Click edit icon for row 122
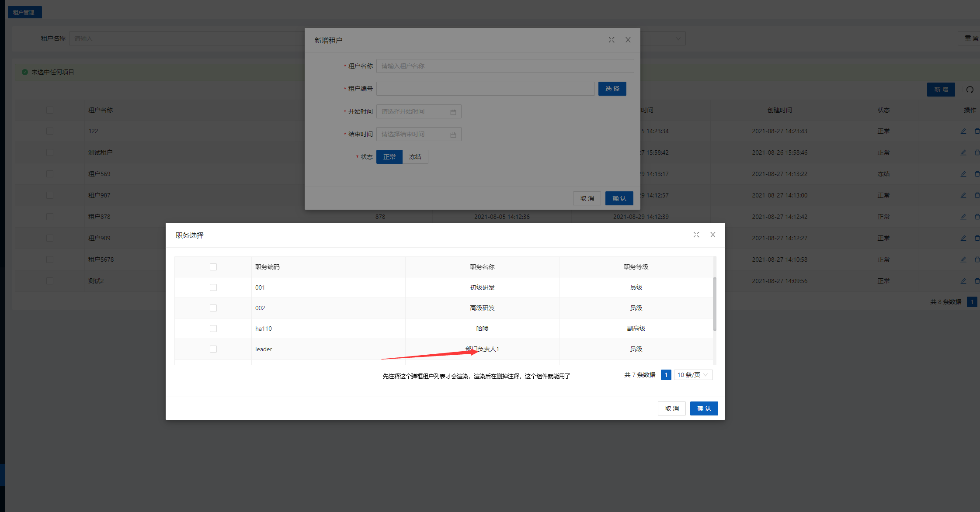 pos(963,131)
